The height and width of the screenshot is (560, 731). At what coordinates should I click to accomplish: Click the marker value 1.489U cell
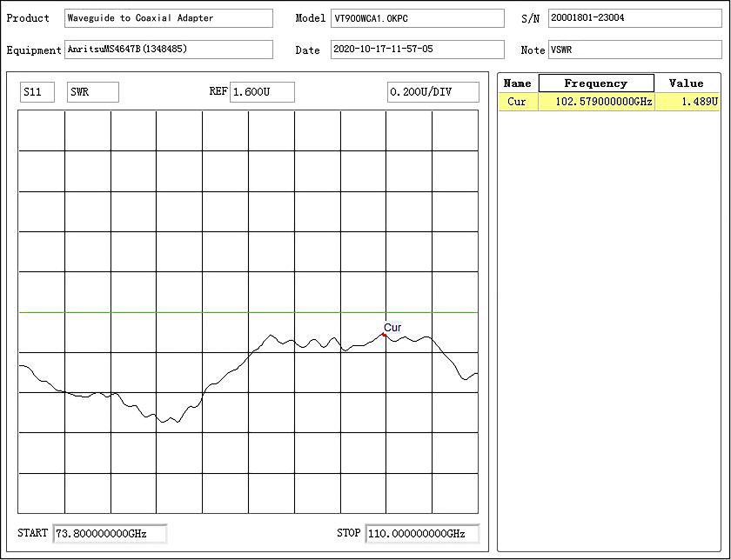[x=687, y=102]
